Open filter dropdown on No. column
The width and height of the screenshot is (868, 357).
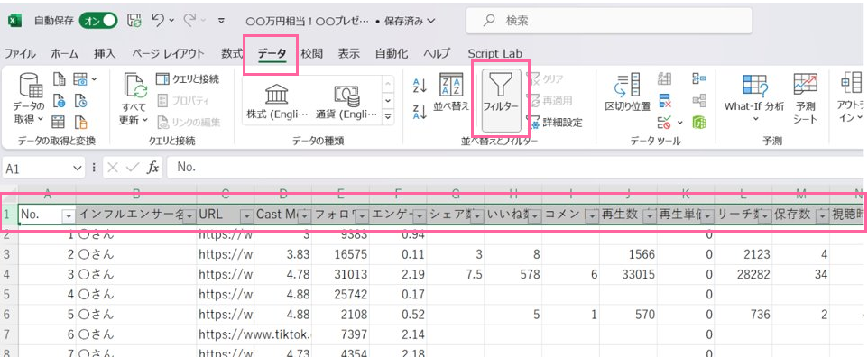[x=69, y=216]
